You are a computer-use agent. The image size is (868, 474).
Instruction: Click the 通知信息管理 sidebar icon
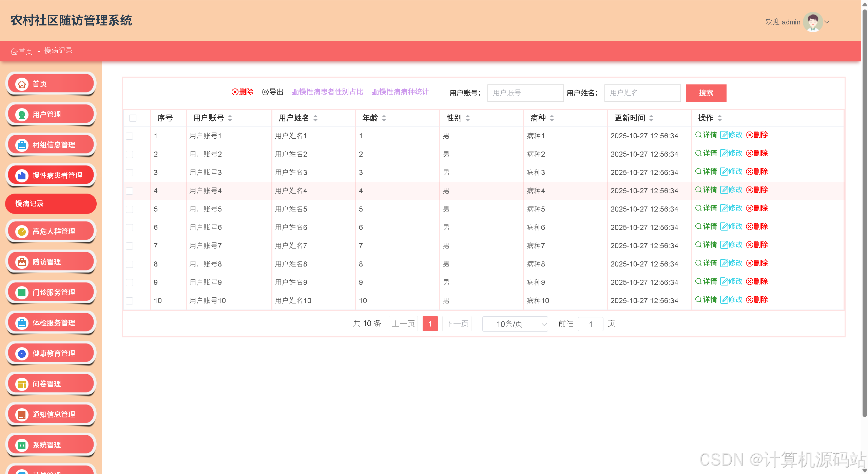22,415
